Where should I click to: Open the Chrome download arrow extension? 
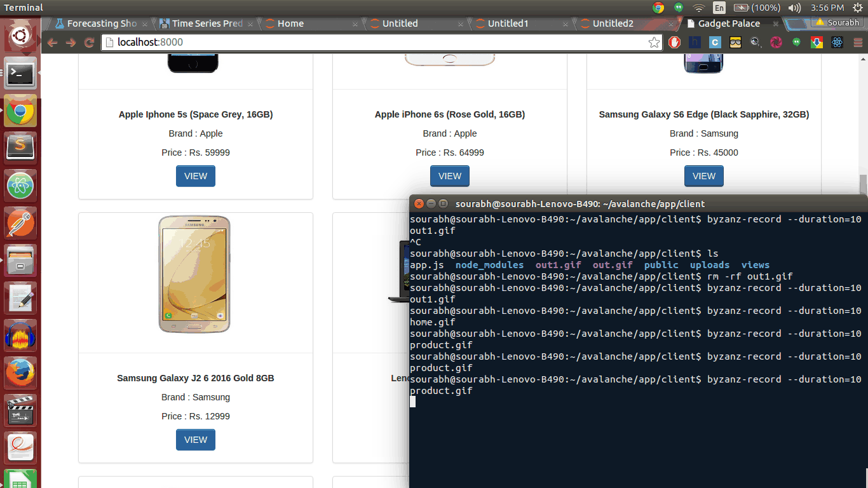click(x=817, y=43)
